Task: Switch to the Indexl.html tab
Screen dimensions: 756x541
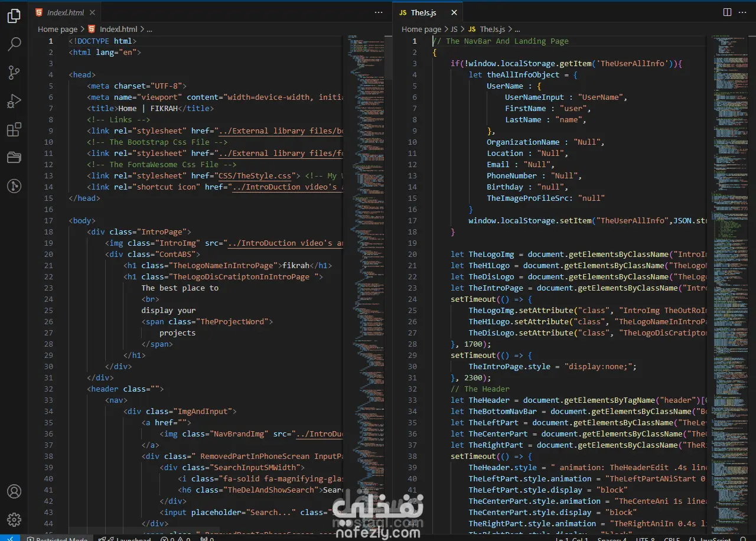Action: click(64, 12)
